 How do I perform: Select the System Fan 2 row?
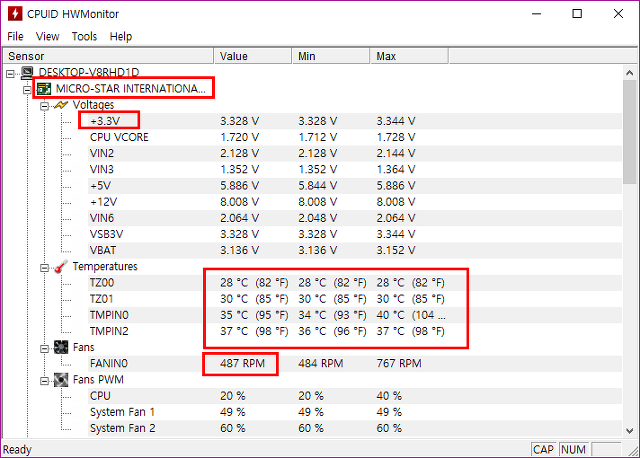click(354, 428)
